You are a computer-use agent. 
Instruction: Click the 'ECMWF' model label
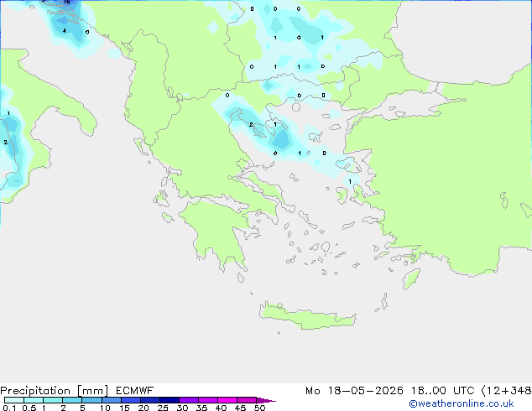coord(135,391)
